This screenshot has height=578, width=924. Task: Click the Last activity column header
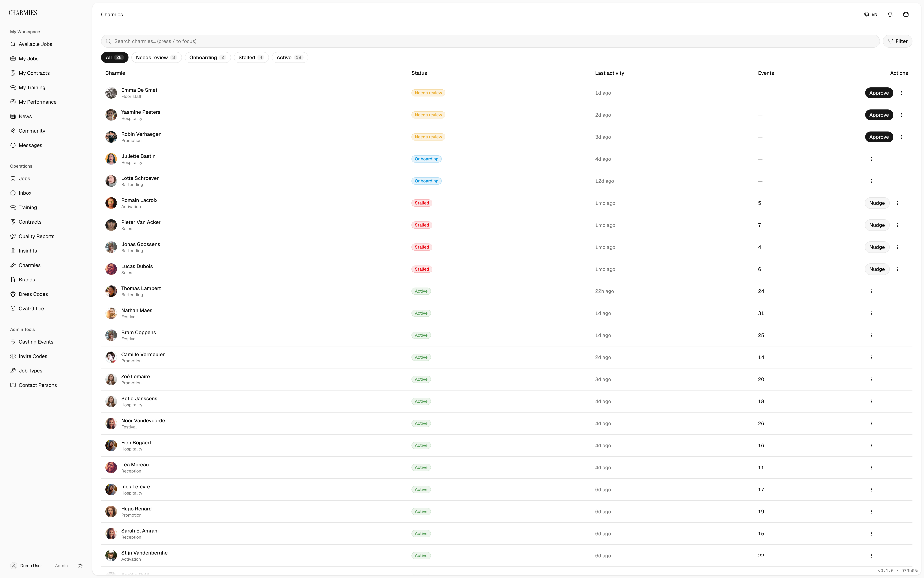point(609,73)
